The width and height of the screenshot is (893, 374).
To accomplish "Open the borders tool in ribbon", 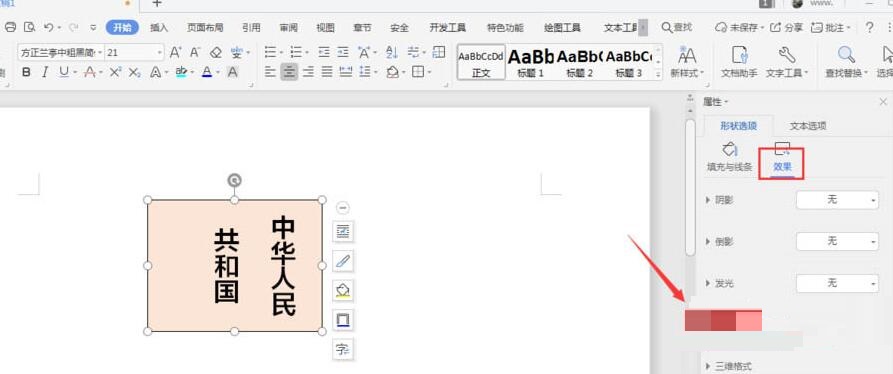I will point(419,72).
